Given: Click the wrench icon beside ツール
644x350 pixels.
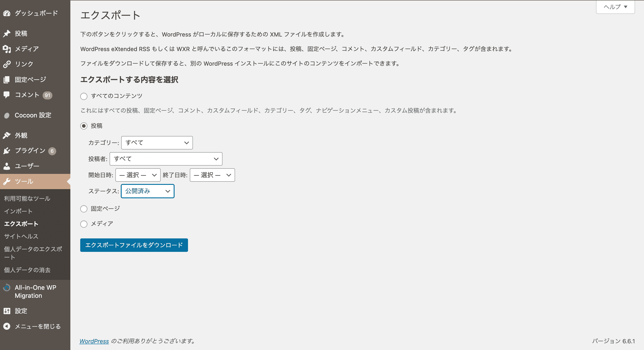Looking at the screenshot, I should pos(7,181).
